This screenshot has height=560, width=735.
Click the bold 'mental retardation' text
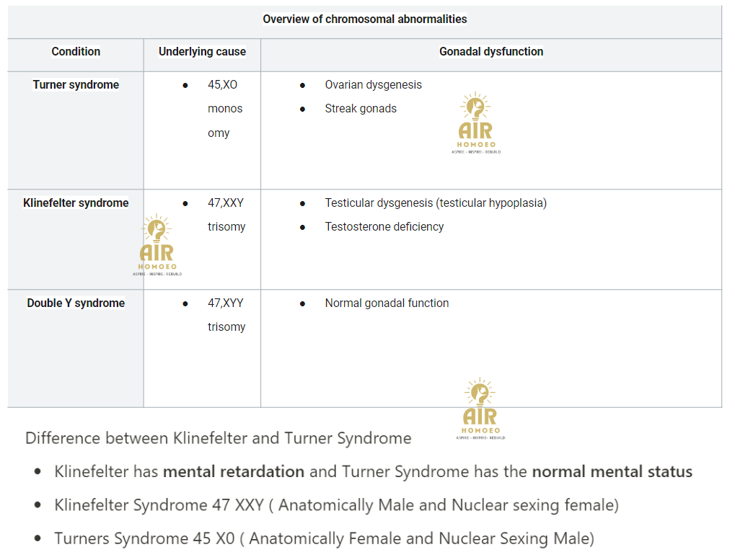(x=234, y=471)
